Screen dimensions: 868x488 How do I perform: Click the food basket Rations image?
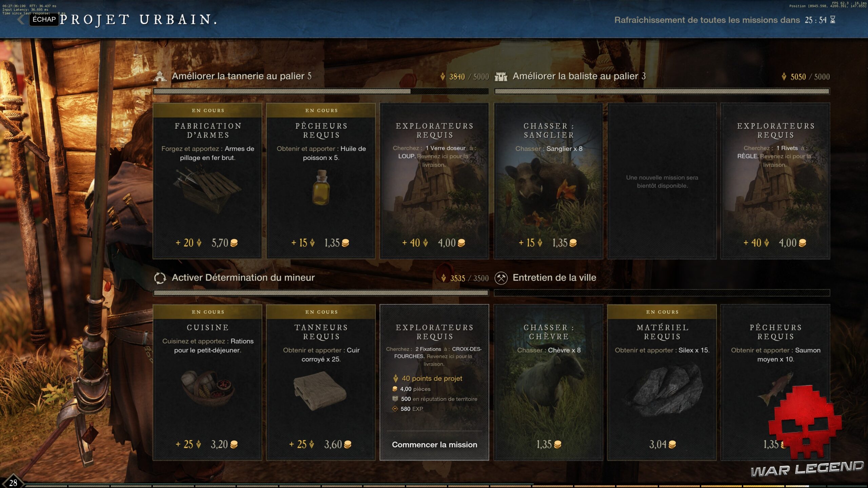(208, 388)
